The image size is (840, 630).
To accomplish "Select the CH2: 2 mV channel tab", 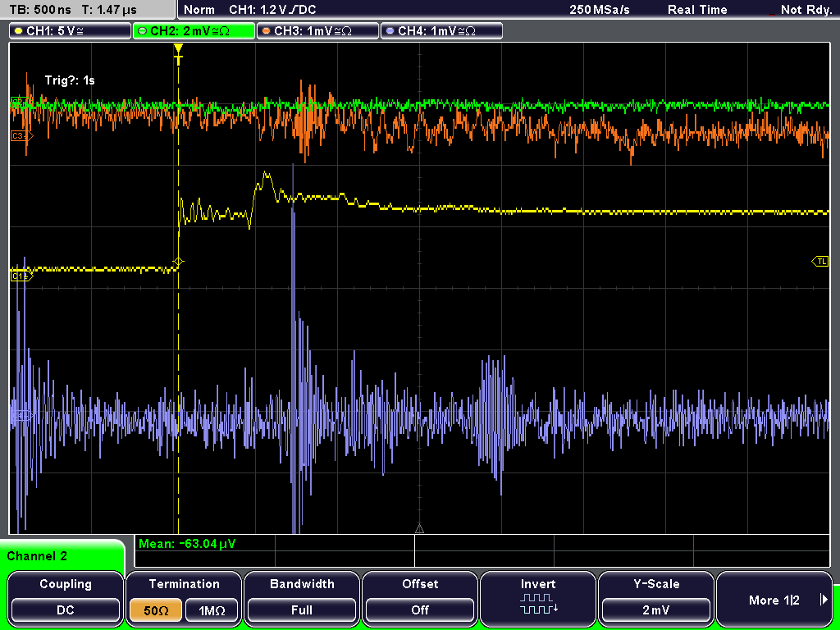I will point(194,31).
